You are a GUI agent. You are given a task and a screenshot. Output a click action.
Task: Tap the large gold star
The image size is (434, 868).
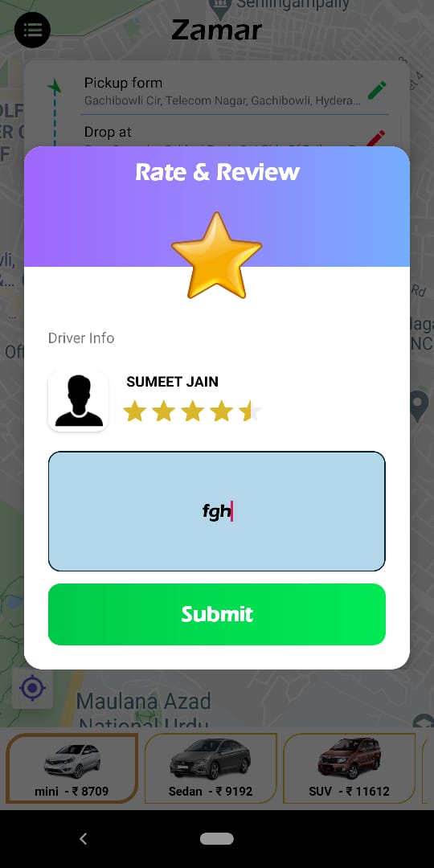tap(216, 256)
